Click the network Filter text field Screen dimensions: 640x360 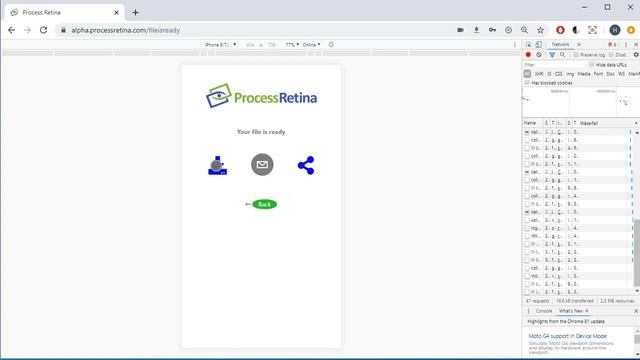point(554,65)
